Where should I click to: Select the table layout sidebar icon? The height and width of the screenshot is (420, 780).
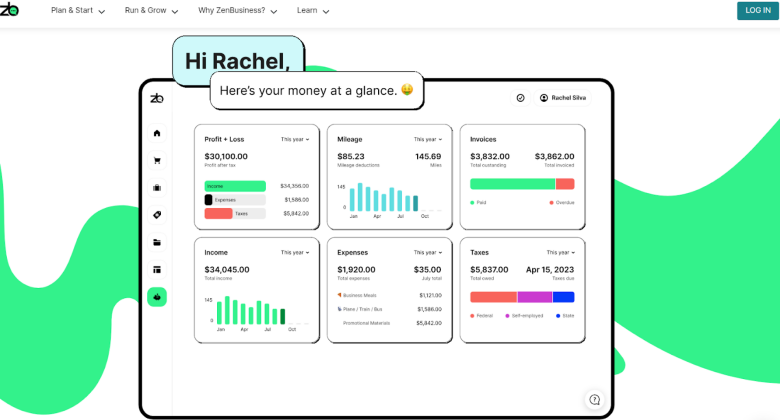157,270
